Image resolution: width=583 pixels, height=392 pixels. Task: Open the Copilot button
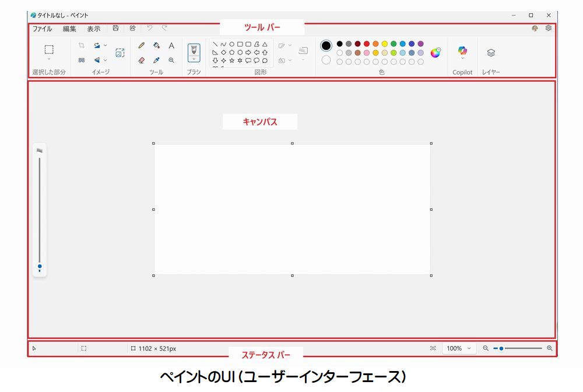[x=462, y=52]
